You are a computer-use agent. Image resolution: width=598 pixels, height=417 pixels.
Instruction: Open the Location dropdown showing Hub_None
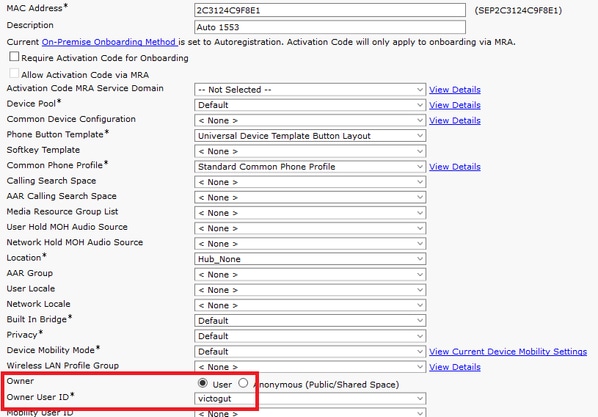pos(310,259)
